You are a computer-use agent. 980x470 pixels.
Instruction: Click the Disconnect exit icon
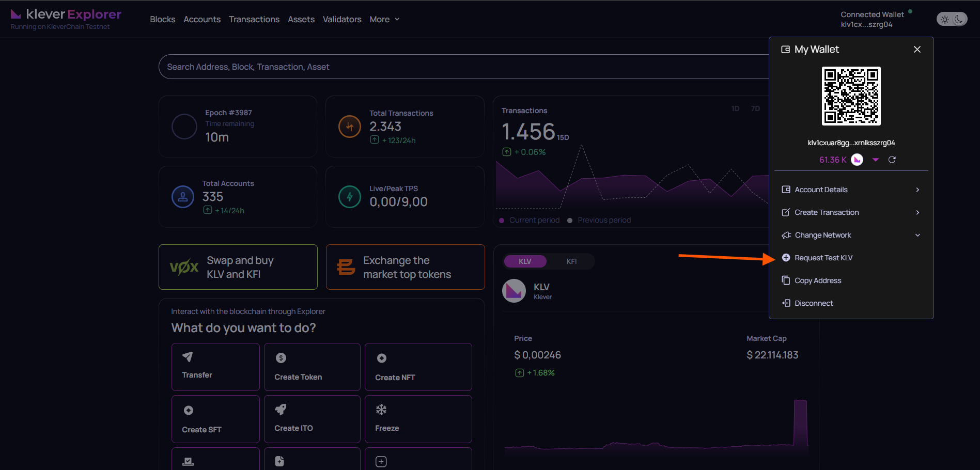coord(786,303)
